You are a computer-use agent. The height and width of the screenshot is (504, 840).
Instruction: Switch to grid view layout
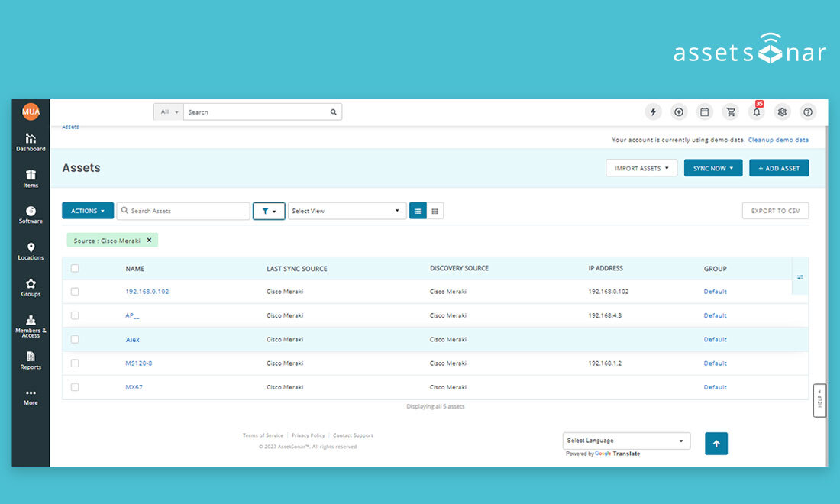pos(433,210)
